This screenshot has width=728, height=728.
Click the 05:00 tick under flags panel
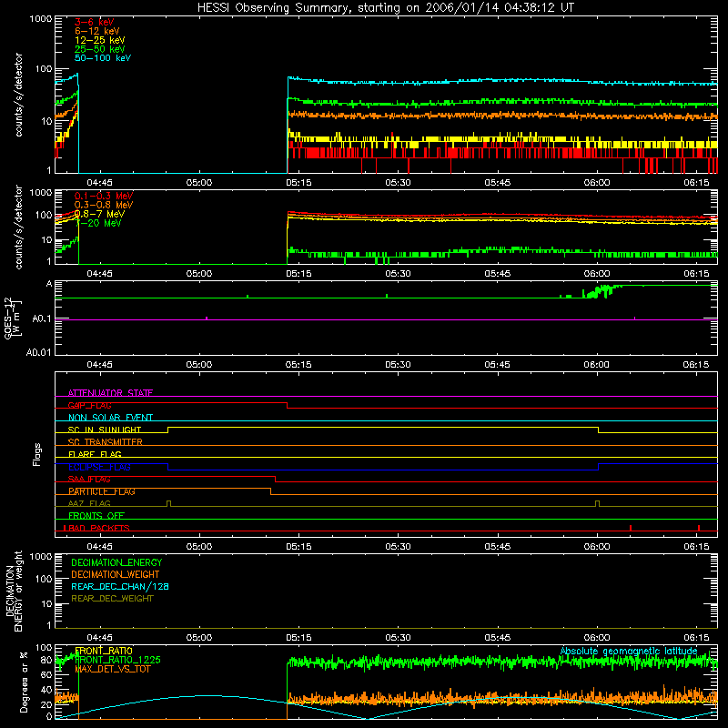click(x=199, y=547)
